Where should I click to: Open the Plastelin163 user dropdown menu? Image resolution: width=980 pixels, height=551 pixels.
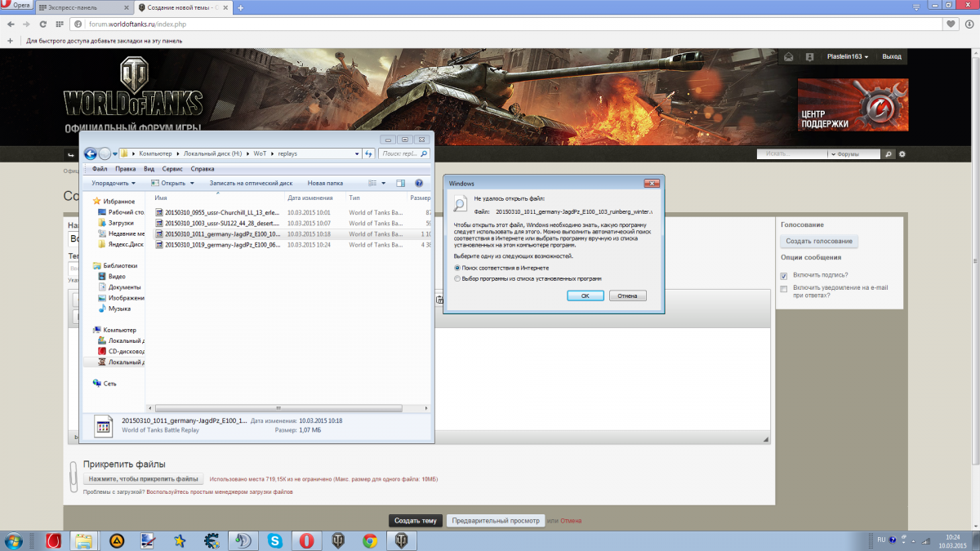[x=847, y=57]
